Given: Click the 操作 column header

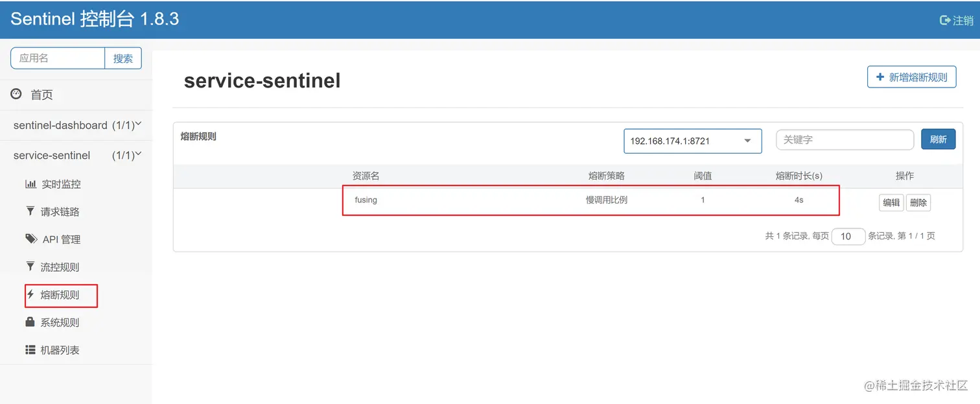Looking at the screenshot, I should (905, 176).
